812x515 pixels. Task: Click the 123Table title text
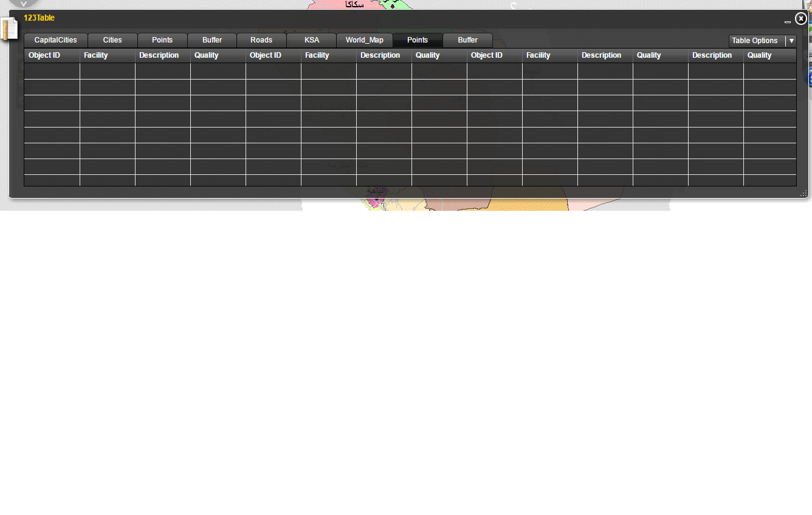pyautogui.click(x=39, y=18)
